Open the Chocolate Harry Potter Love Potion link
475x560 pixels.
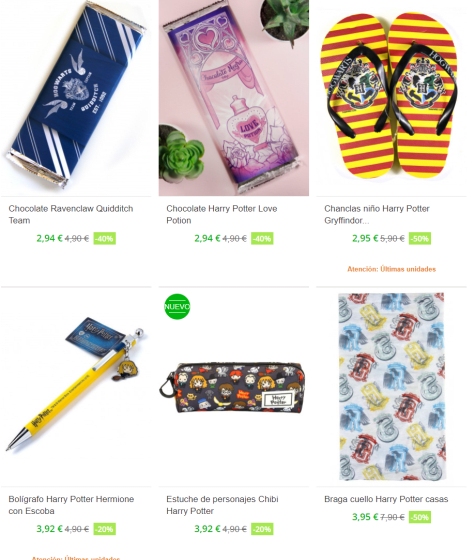pos(221,214)
